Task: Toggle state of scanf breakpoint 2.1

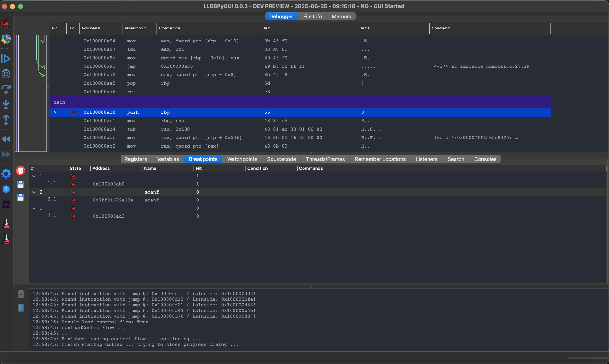Action: pyautogui.click(x=73, y=200)
